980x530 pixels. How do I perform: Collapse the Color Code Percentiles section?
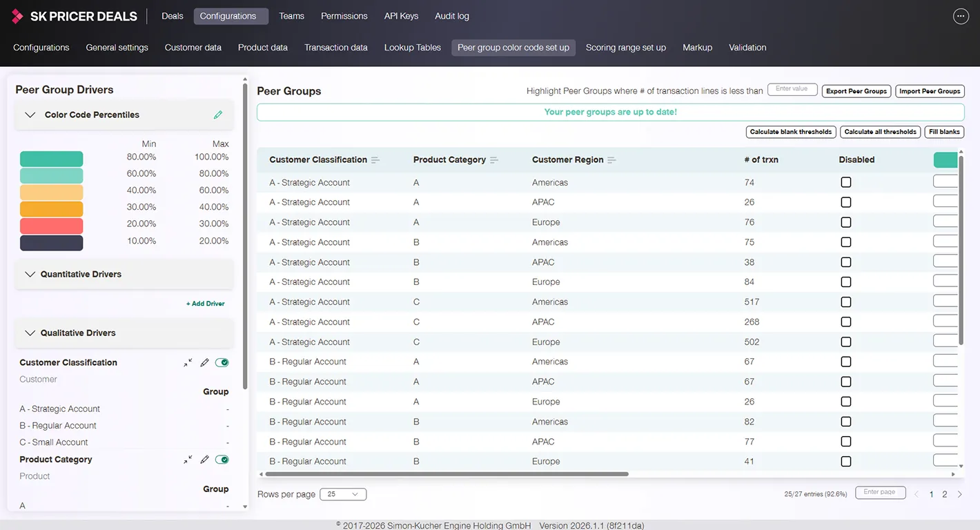(x=30, y=115)
